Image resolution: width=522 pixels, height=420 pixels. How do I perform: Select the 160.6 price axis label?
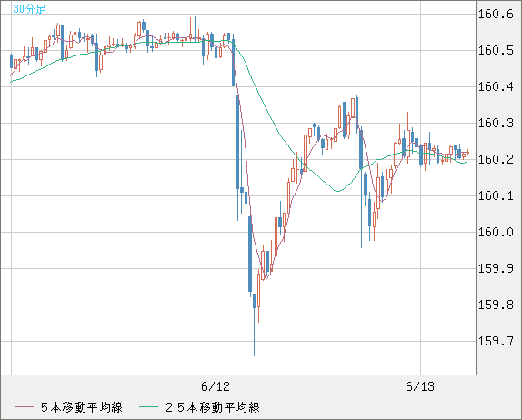(x=496, y=15)
